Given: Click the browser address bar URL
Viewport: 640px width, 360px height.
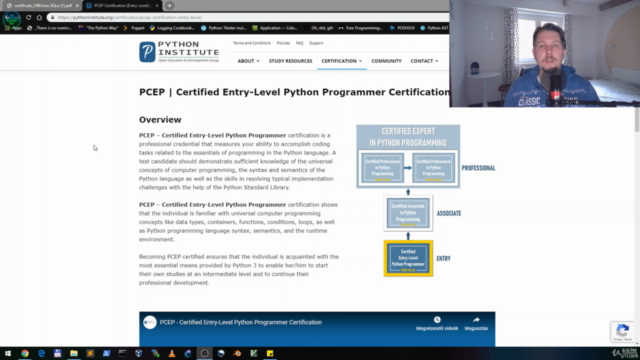Looking at the screenshot, I should tap(130, 18).
